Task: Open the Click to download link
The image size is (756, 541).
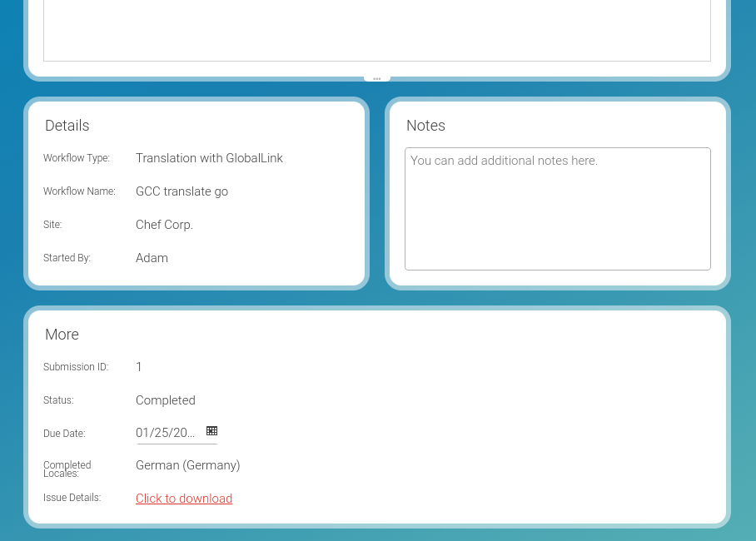Action: (183, 498)
